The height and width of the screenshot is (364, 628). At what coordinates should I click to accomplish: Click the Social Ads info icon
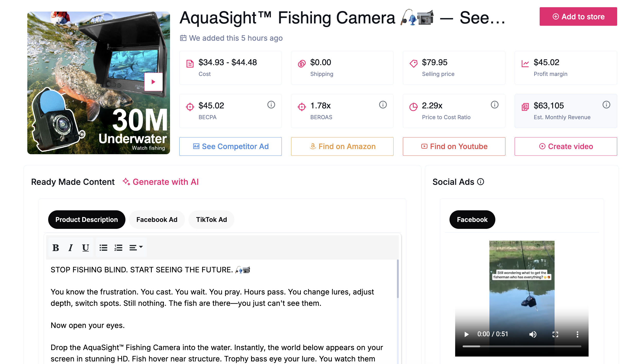click(x=480, y=182)
